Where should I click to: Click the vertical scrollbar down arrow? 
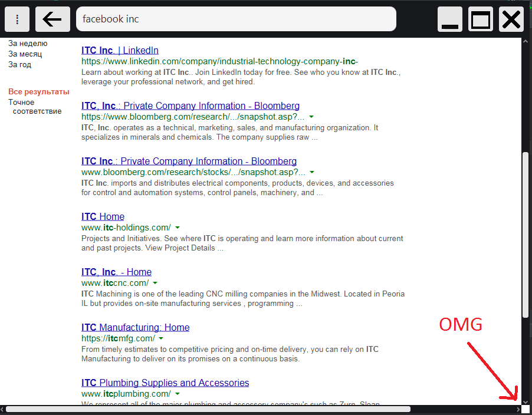[x=526, y=402]
